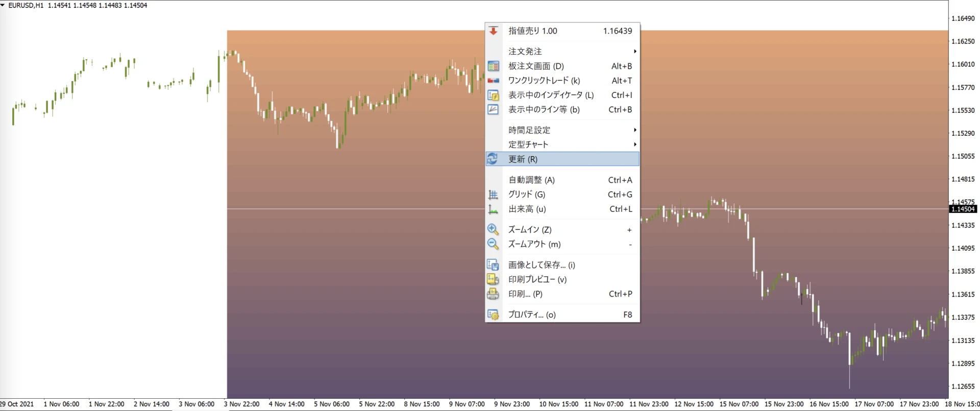Screen dimensions: 980x411
Task: Toggle the グリッド (G) grid display
Action: pyautogui.click(x=527, y=195)
